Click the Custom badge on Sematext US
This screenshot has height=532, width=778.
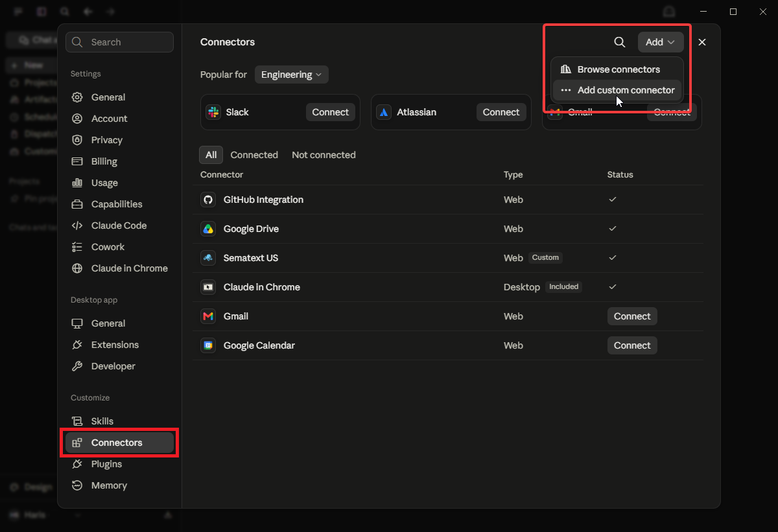545,257
